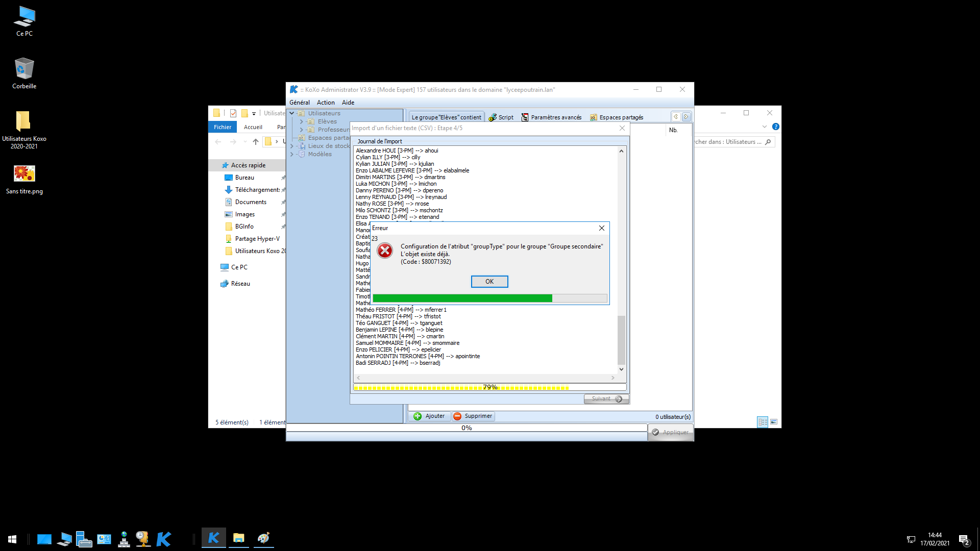Screen dimensions: 980x551
Task: Open Documents in Explorer sidebar
Action: [251, 202]
